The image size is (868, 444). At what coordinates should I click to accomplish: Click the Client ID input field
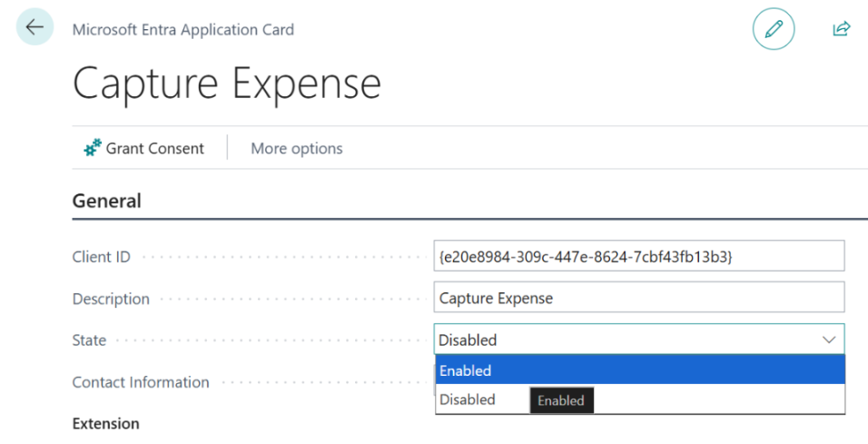click(x=639, y=256)
